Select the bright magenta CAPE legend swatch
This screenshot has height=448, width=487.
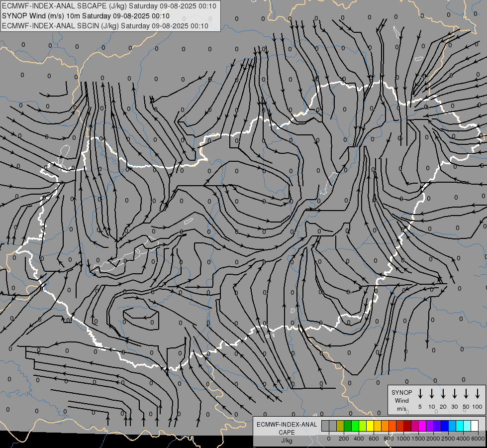[422, 426]
